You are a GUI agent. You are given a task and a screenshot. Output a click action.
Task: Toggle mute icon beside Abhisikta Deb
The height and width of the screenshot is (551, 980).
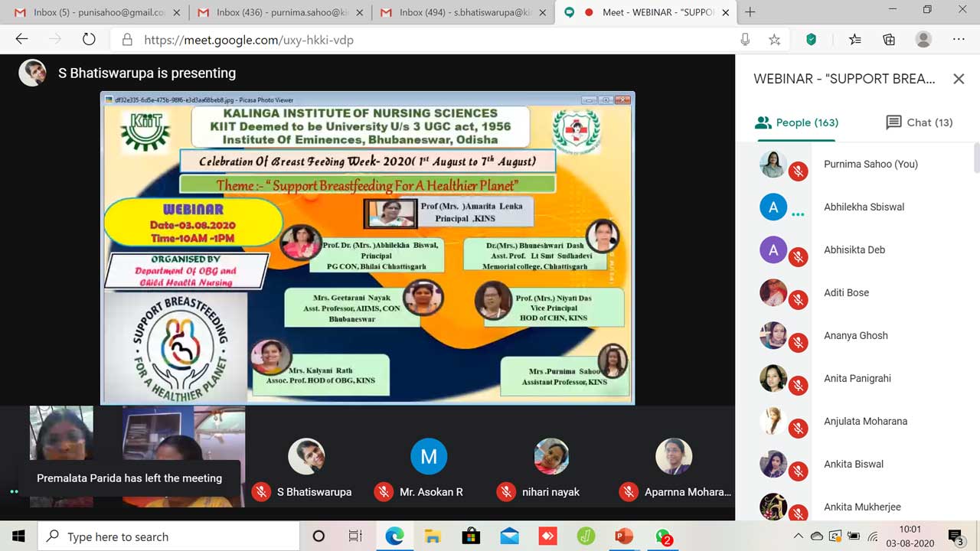pyautogui.click(x=799, y=258)
